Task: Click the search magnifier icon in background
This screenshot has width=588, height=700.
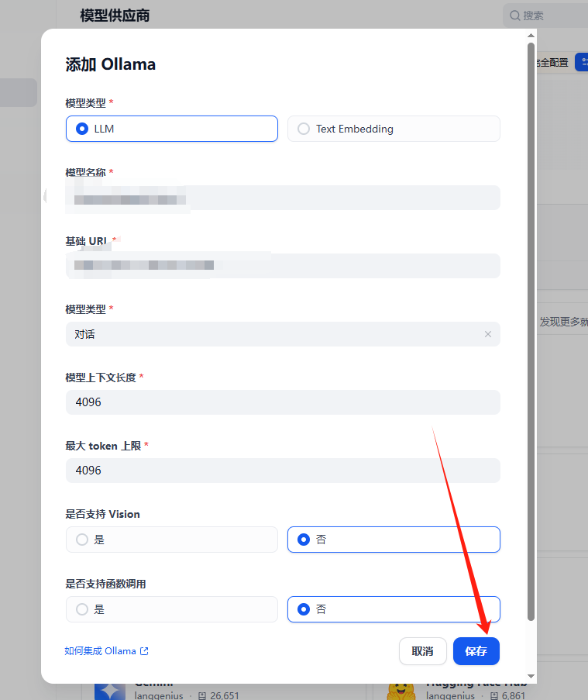Action: [x=515, y=16]
